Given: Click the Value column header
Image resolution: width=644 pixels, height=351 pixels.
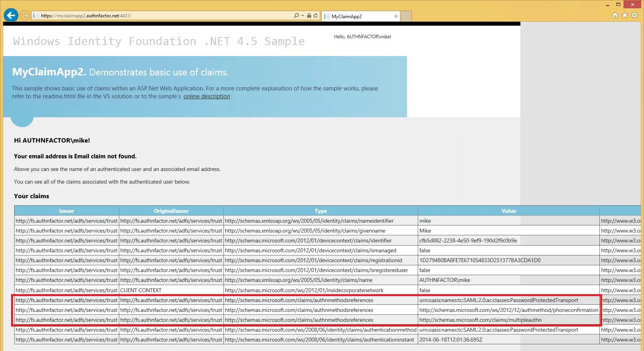Looking at the screenshot, I should tap(509, 211).
